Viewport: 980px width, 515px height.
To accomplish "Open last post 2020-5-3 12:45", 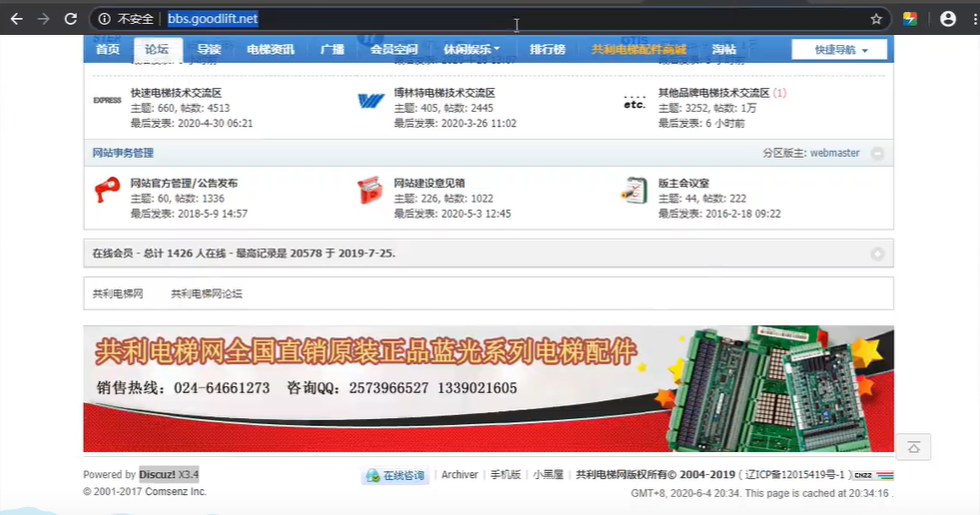I will (x=476, y=214).
